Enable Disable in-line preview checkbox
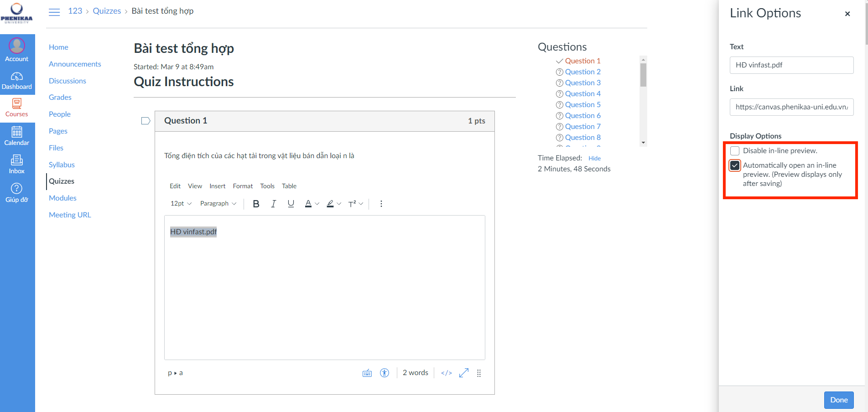The width and height of the screenshot is (868, 412). 735,151
